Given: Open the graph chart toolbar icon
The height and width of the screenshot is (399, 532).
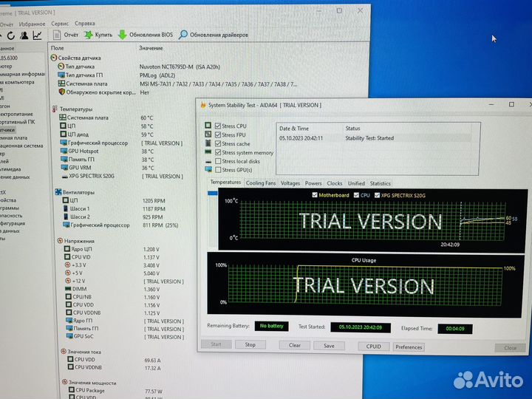Looking at the screenshot, I should point(38,35).
